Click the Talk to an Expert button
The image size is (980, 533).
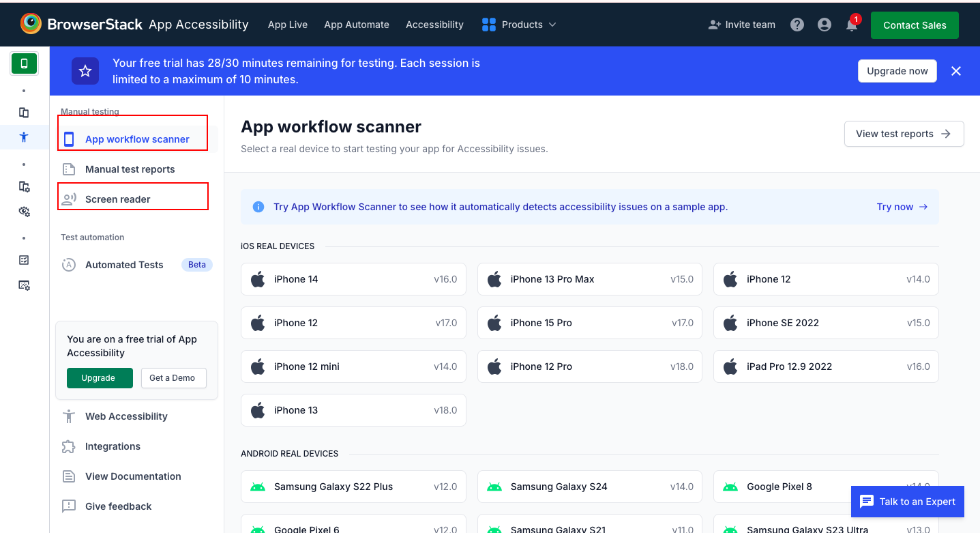click(x=908, y=502)
